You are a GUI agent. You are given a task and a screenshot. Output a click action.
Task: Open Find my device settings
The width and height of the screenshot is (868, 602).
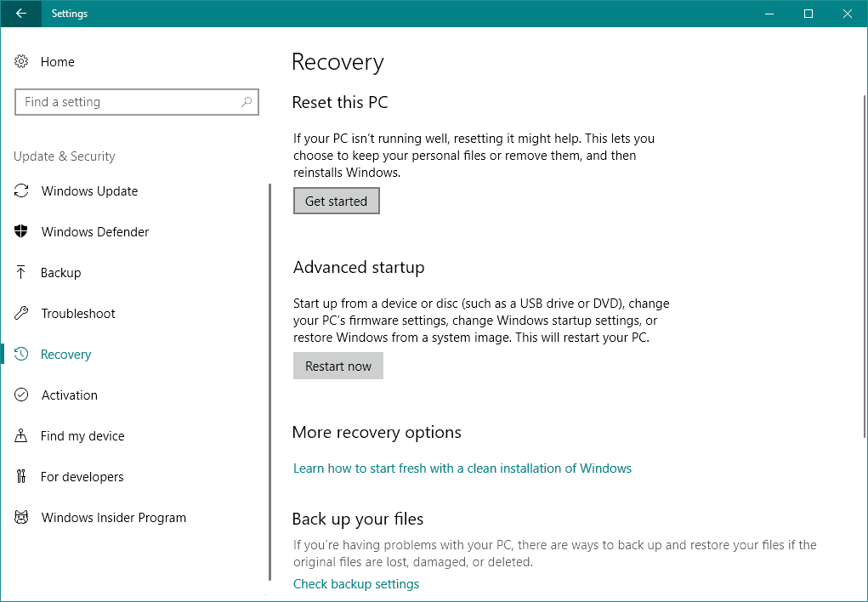click(82, 436)
